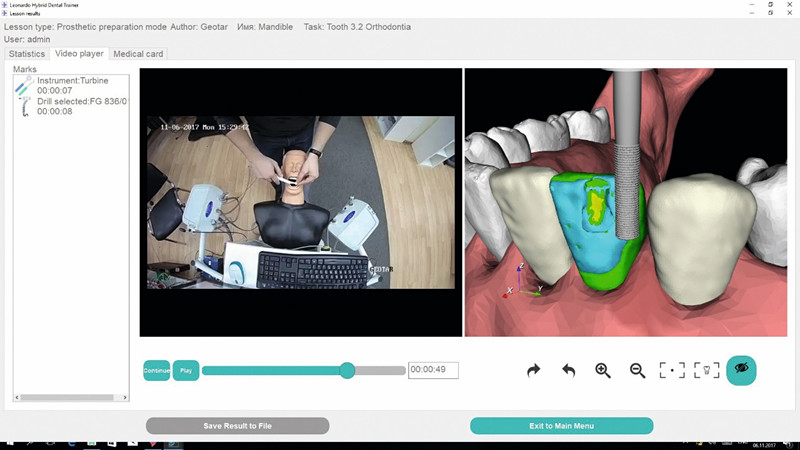This screenshot has height=450, width=800.
Task: Click the 00:00:49 time field
Action: click(x=433, y=370)
